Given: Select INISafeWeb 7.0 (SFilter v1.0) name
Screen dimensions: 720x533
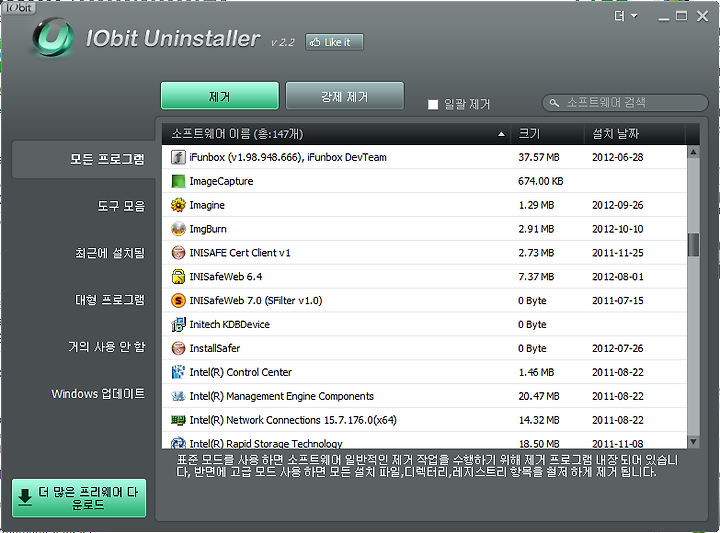Looking at the screenshot, I should 256,301.
